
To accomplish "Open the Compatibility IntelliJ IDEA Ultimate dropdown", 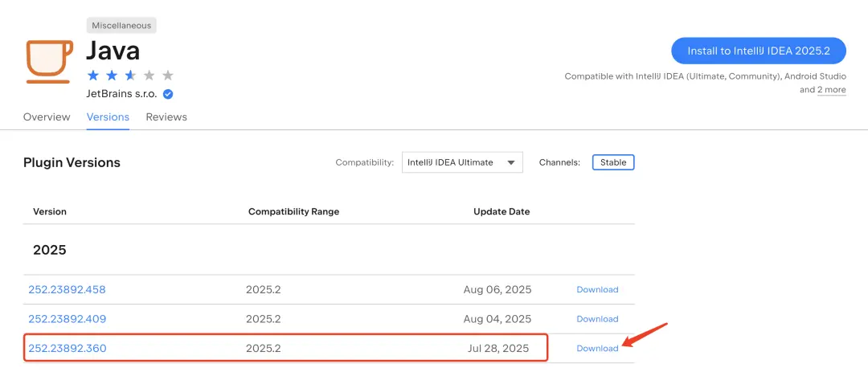I will pos(462,162).
